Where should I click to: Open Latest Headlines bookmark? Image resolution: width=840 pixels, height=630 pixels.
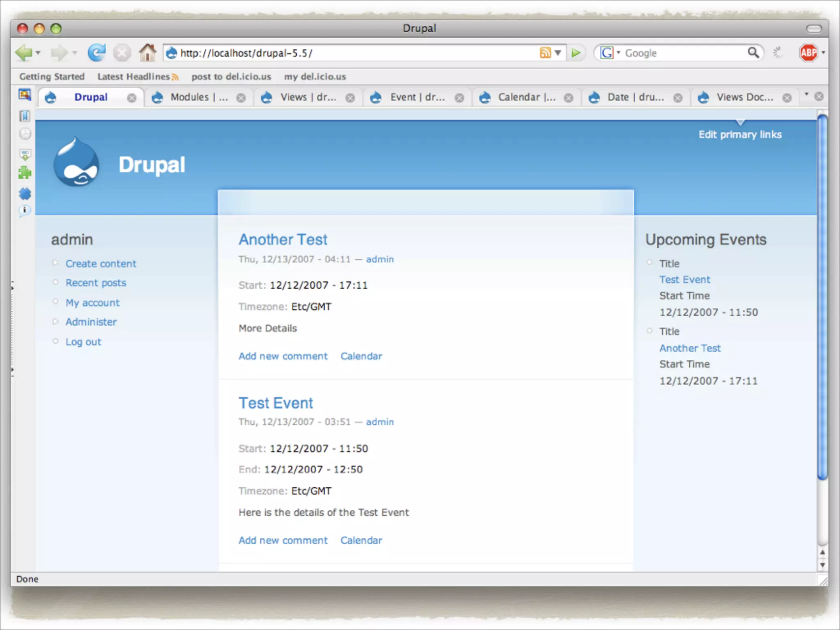point(138,77)
